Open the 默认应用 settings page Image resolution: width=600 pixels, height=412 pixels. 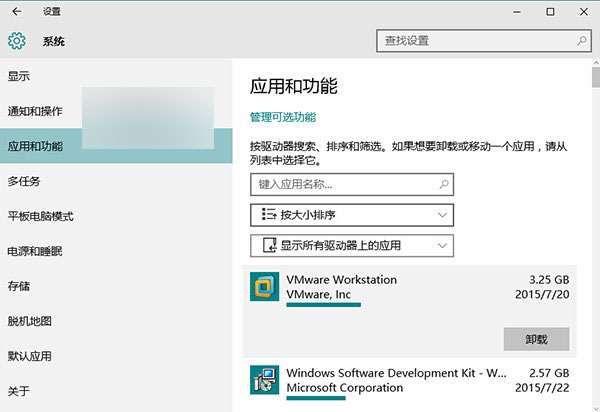pos(30,355)
